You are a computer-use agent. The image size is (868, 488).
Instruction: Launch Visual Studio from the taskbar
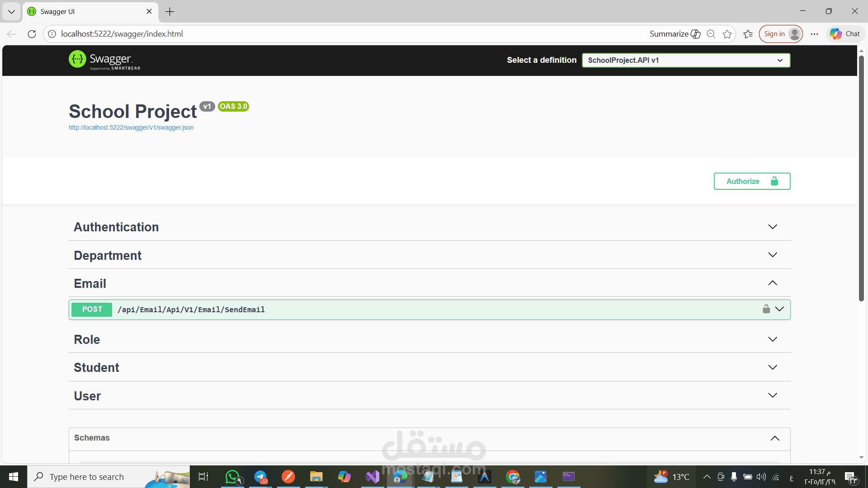pos(372,477)
